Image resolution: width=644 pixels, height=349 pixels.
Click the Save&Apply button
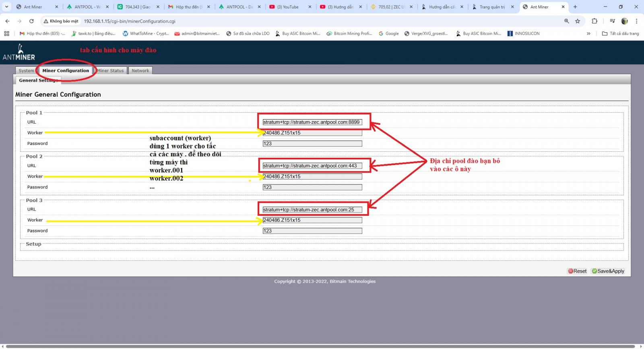(608, 271)
